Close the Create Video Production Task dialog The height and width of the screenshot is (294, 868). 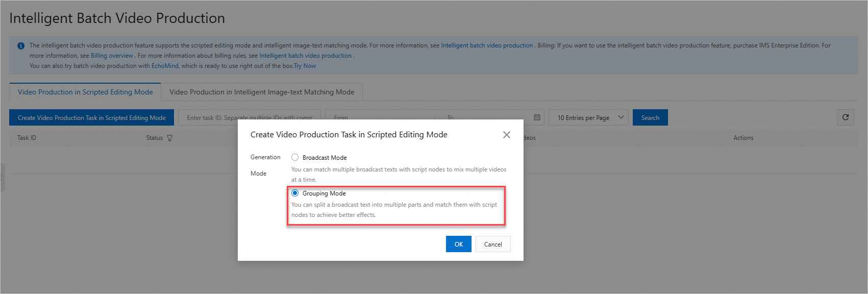(506, 135)
